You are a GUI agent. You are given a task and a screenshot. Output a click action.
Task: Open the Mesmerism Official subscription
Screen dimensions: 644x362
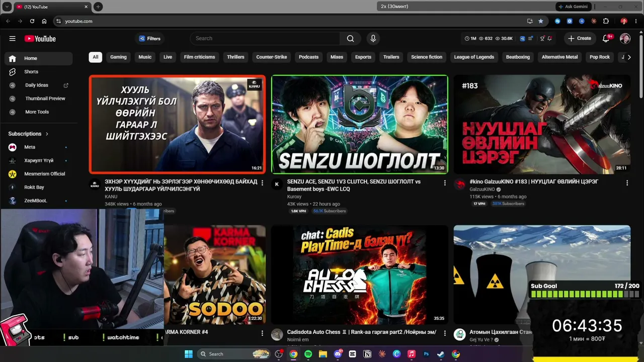click(x=38, y=174)
